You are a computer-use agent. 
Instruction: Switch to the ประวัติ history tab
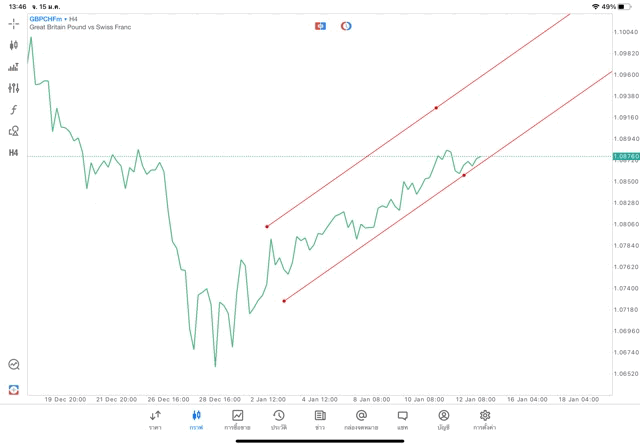(278, 419)
